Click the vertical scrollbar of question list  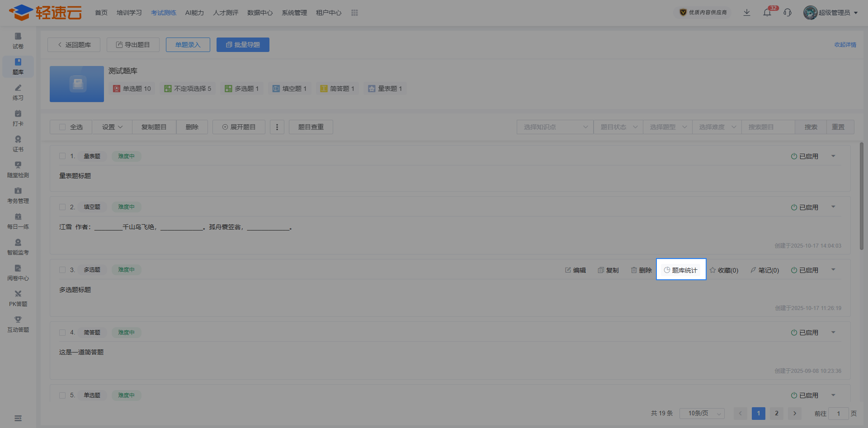(x=861, y=196)
